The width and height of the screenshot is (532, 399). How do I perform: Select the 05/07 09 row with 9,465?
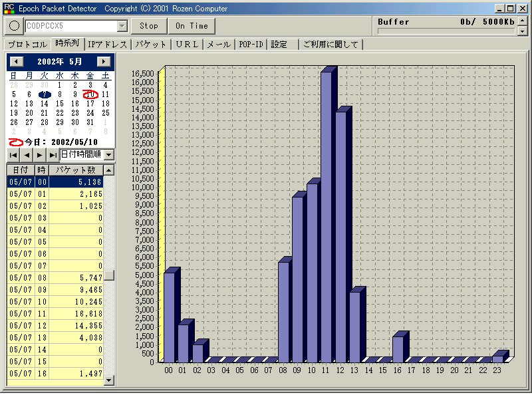point(55,290)
